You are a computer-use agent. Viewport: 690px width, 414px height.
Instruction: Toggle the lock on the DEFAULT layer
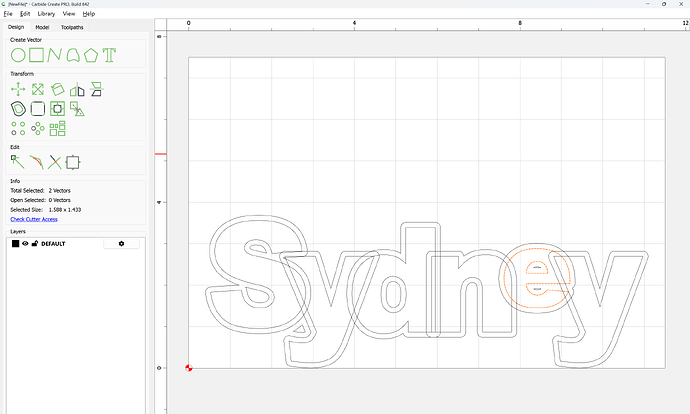(35, 243)
